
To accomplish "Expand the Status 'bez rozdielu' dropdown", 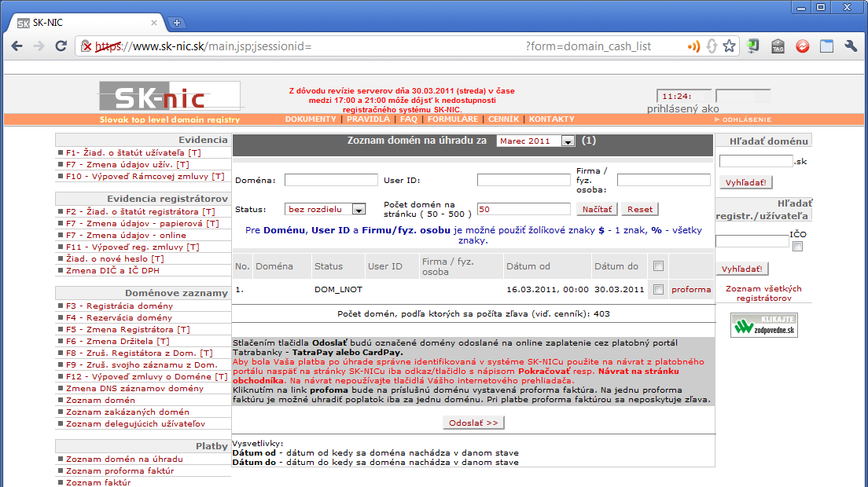I will coord(325,209).
